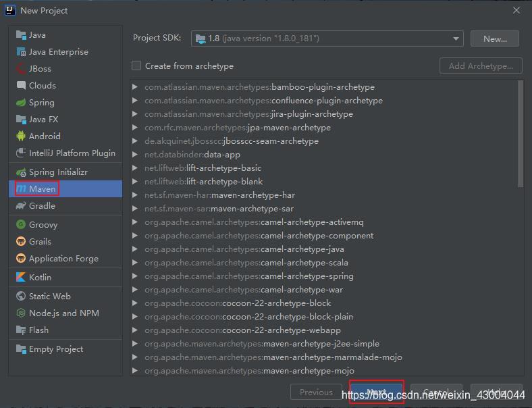The height and width of the screenshot is (408, 532).
Task: Select the Application Forge icon
Action: coord(21,258)
